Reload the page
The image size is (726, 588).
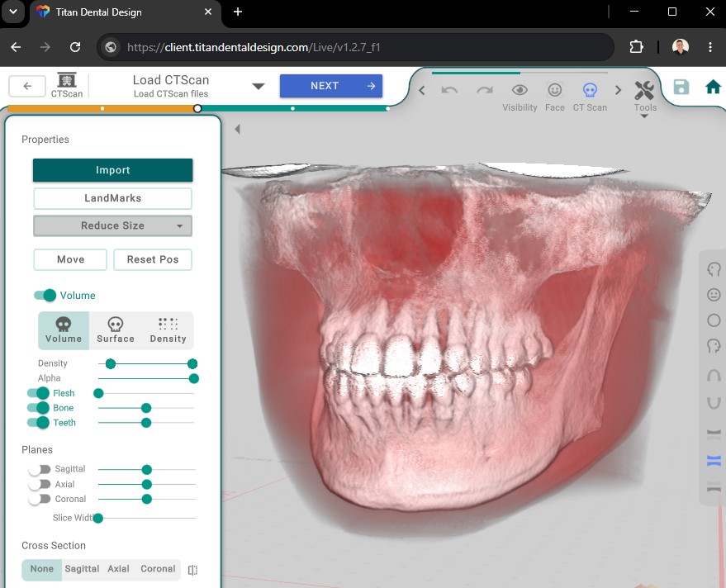pos(75,47)
